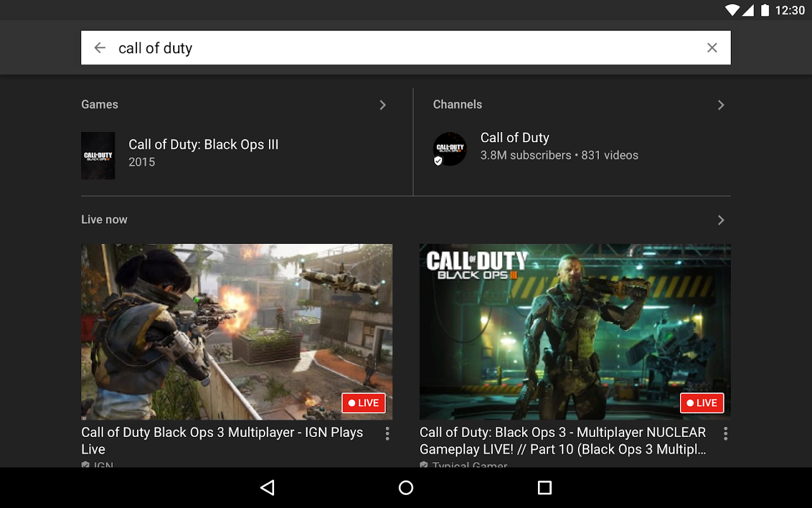
Task: Tap the Wi-Fi status icon
Action: pos(732,10)
